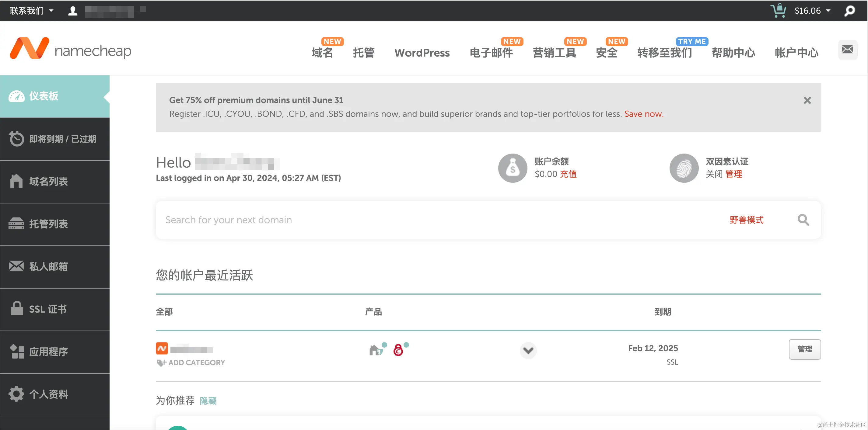Open the 帮助中心 navigation item
The height and width of the screenshot is (430, 868).
coord(733,53)
